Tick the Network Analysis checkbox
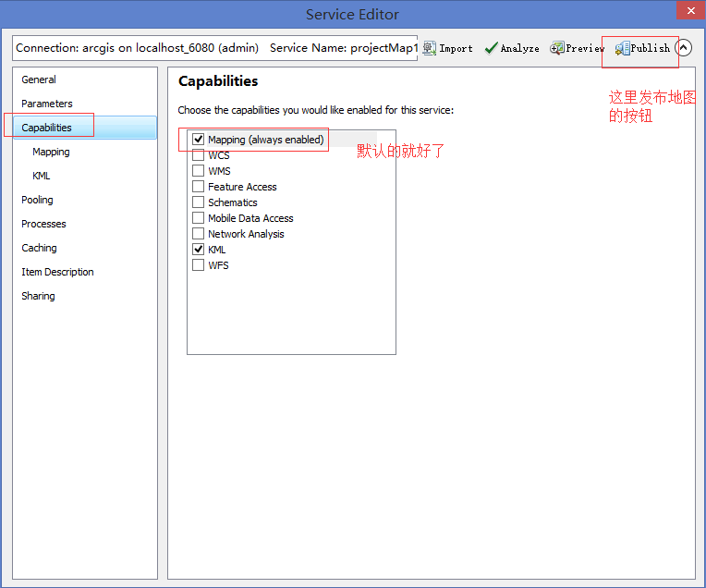The width and height of the screenshot is (706, 588). [x=198, y=234]
